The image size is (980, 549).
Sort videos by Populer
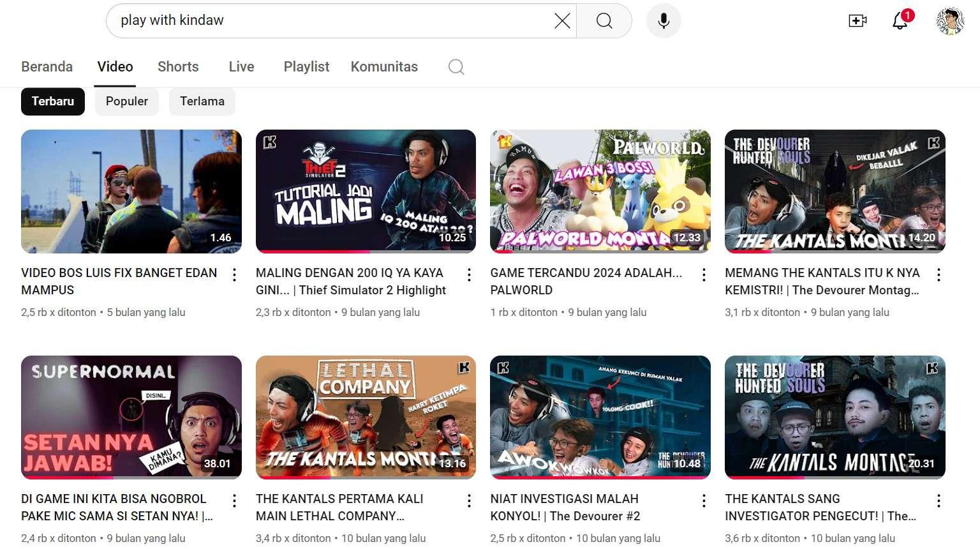click(x=126, y=102)
